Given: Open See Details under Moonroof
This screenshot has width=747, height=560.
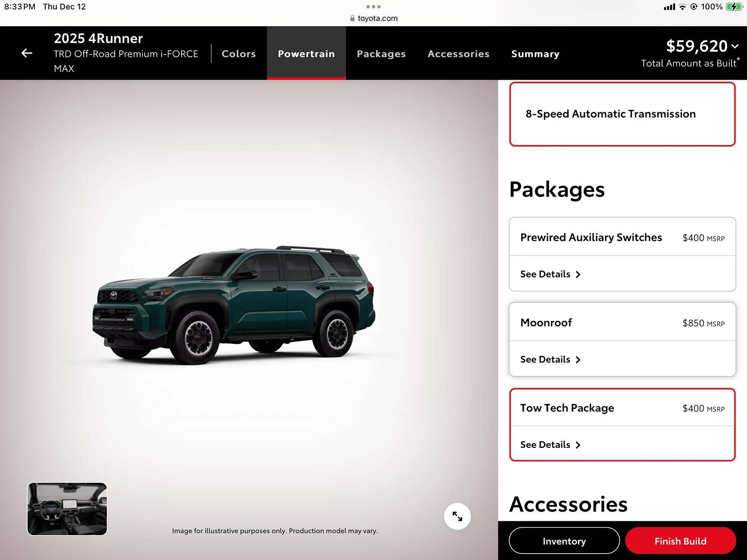Looking at the screenshot, I should (x=550, y=360).
